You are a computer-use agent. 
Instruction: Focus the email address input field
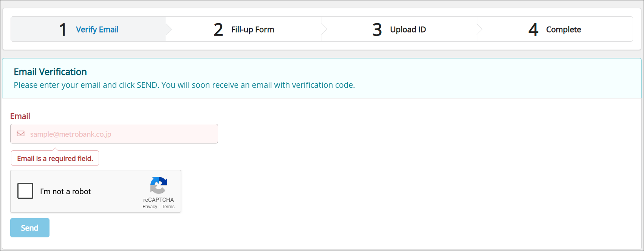[x=121, y=134]
